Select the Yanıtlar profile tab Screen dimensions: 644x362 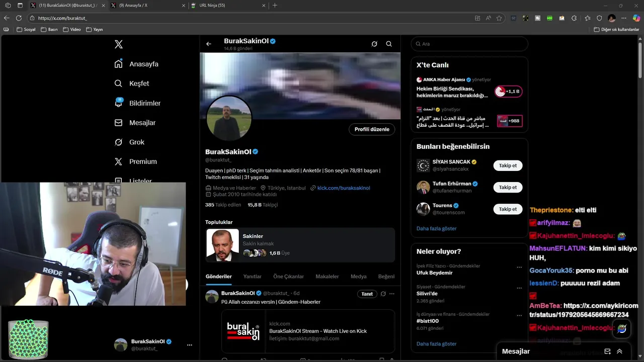[x=253, y=277]
